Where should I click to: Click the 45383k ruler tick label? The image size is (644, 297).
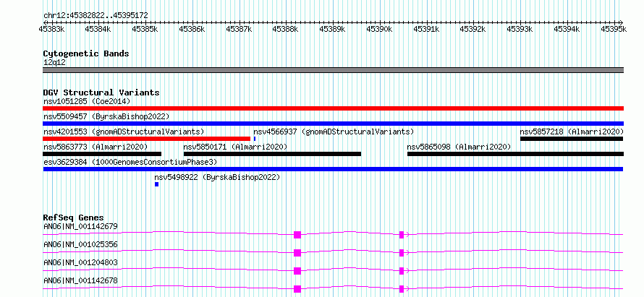(51, 29)
